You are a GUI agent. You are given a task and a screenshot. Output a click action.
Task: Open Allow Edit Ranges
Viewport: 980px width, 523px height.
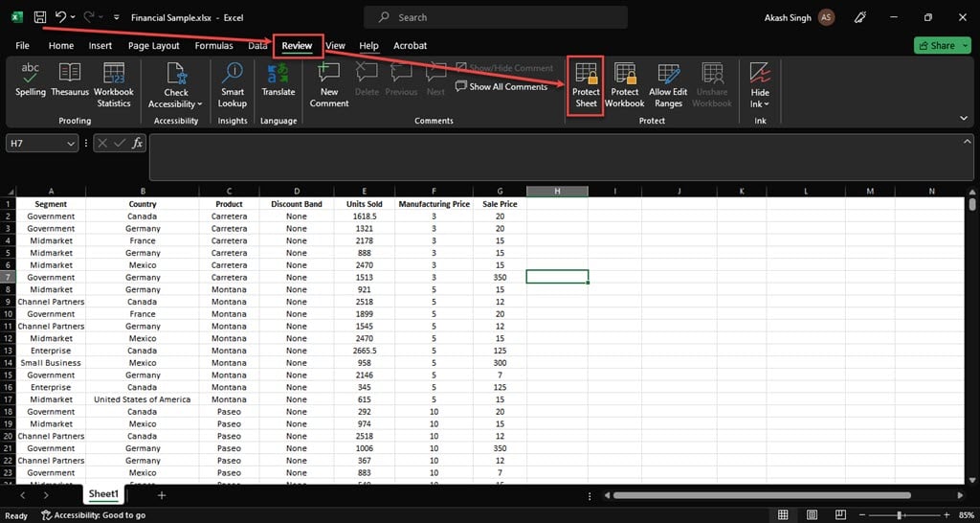pos(668,85)
